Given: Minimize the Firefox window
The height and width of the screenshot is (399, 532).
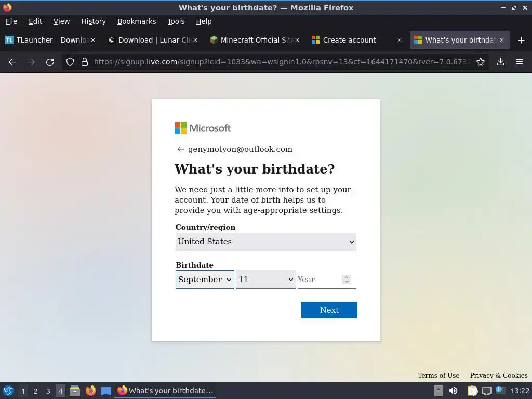Looking at the screenshot, I should pos(503,7).
